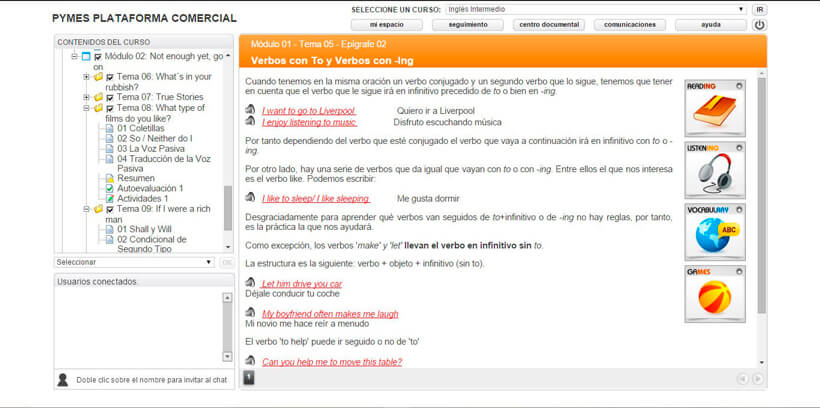Open the Listening headphones resource
This screenshot has width=820, height=408.
715,171
